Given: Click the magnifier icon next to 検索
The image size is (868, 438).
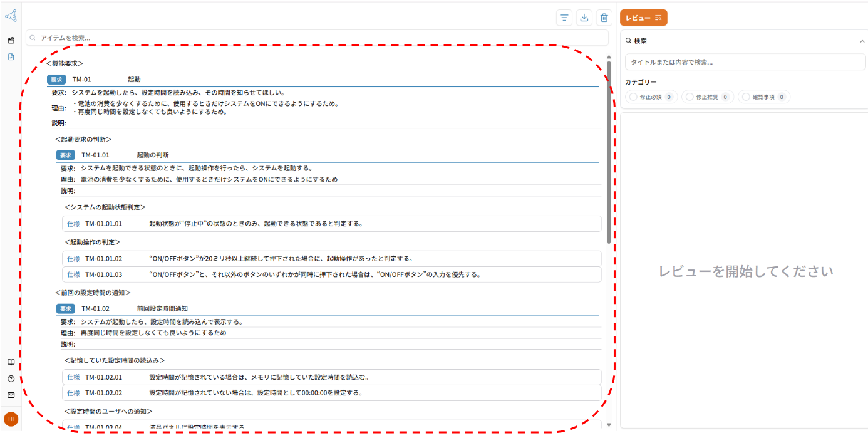Looking at the screenshot, I should pos(628,40).
